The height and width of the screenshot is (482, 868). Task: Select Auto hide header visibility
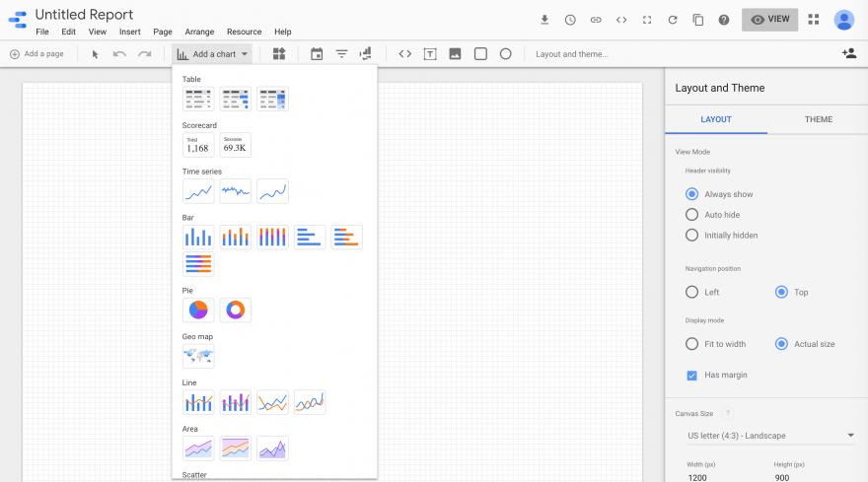point(692,215)
